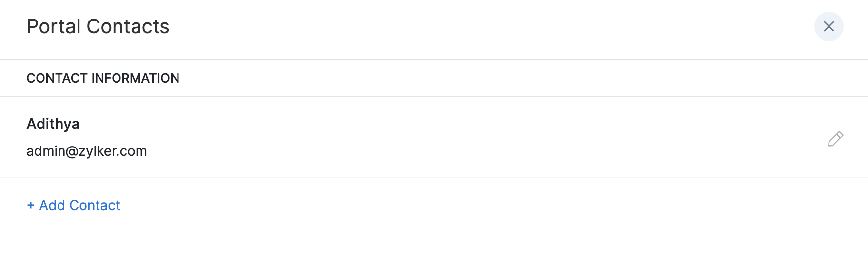The height and width of the screenshot is (254, 868).
Task: Click the Portal Contacts title
Action: [98, 26]
